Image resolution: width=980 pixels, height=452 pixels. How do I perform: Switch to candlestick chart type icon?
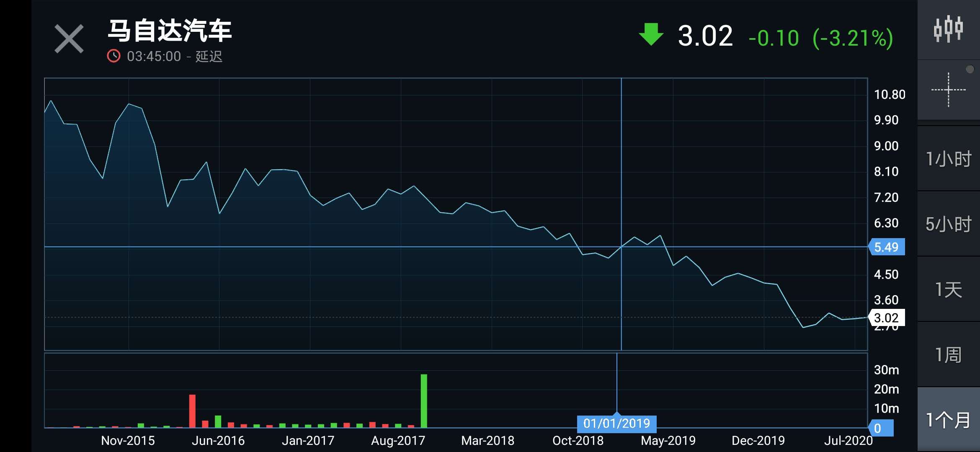[x=949, y=29]
